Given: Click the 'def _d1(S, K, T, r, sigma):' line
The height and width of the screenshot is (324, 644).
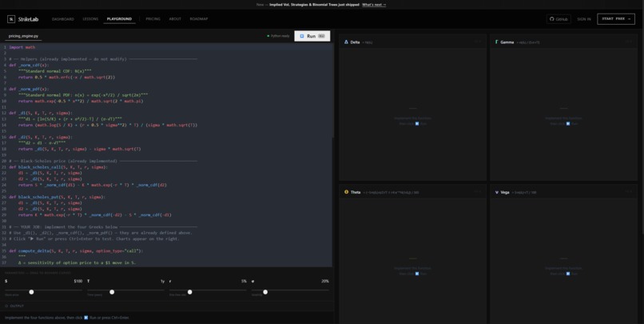Looking at the screenshot, I should click(x=41, y=113).
